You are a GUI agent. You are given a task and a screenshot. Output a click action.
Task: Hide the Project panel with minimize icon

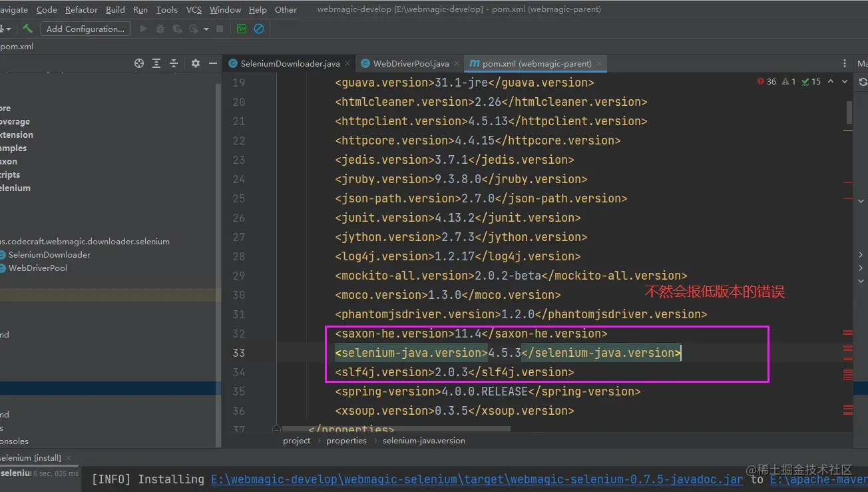click(x=212, y=63)
